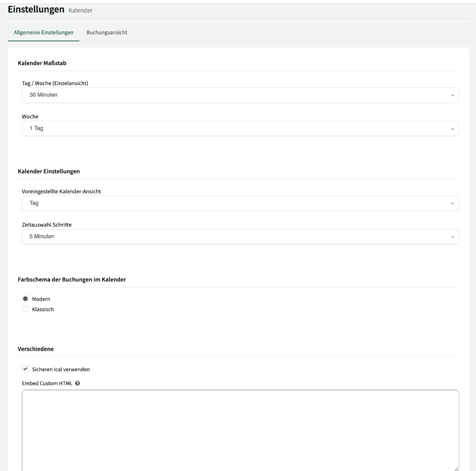This screenshot has width=476, height=471.
Task: Uncheck Sicheren Ical verwenden
Action: [x=26, y=369]
